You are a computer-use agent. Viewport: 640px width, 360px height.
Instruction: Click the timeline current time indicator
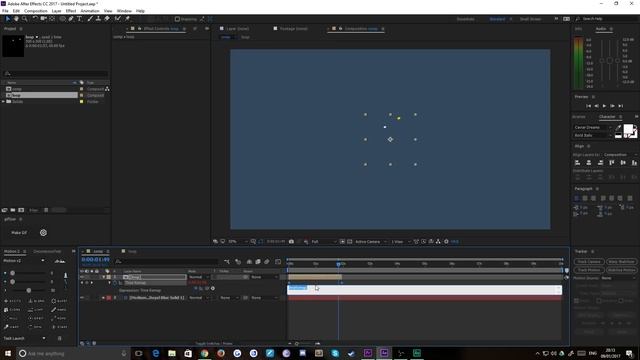338,264
